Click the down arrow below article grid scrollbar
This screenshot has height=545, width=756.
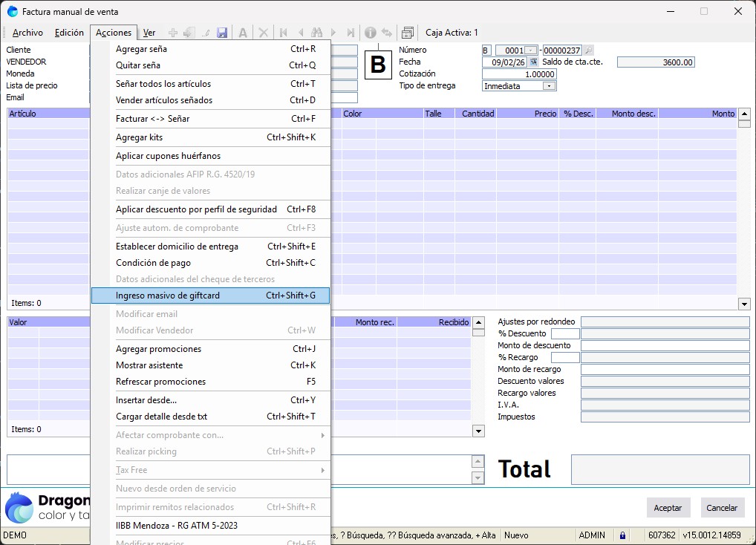click(744, 304)
